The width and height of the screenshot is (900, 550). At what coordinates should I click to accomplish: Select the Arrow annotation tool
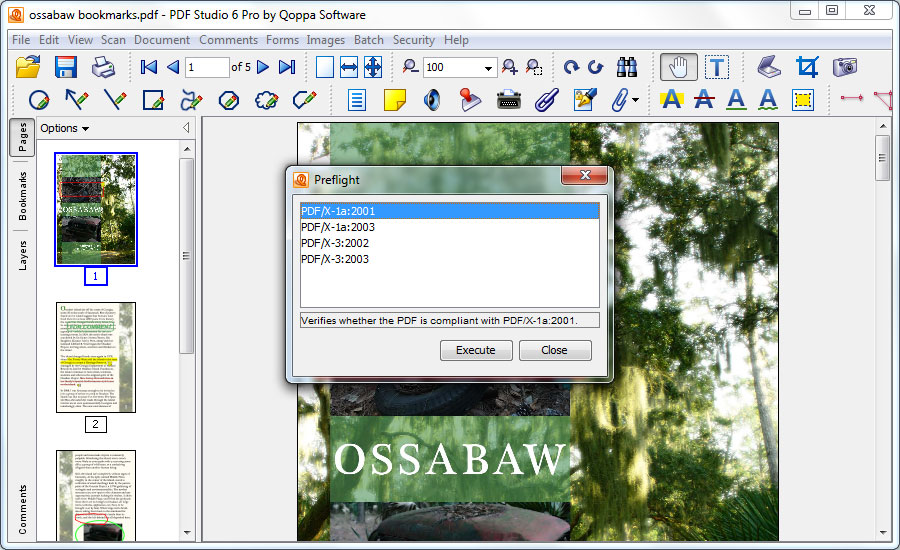(76, 100)
